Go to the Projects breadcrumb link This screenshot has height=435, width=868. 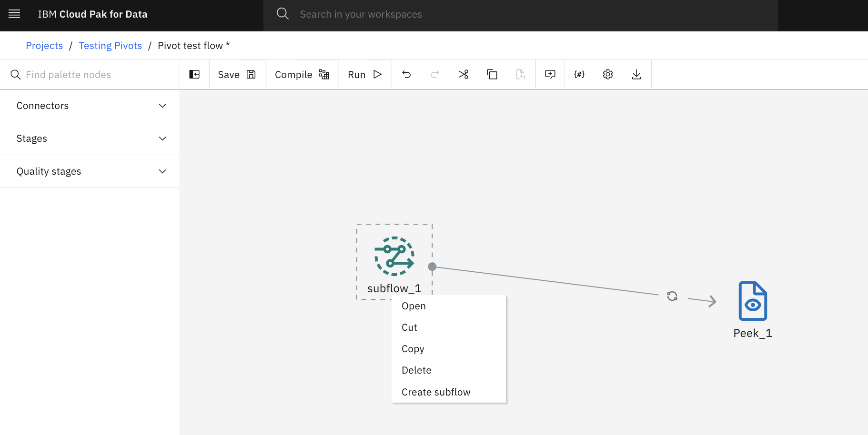point(44,46)
